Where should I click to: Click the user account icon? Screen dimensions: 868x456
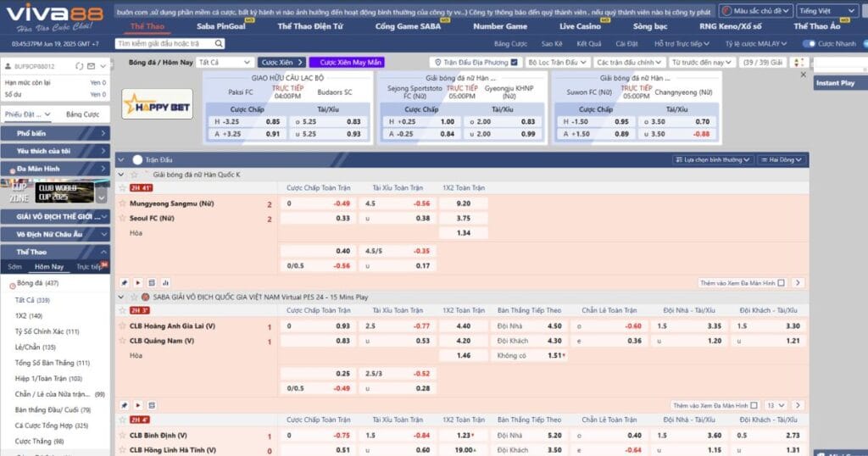coord(8,66)
